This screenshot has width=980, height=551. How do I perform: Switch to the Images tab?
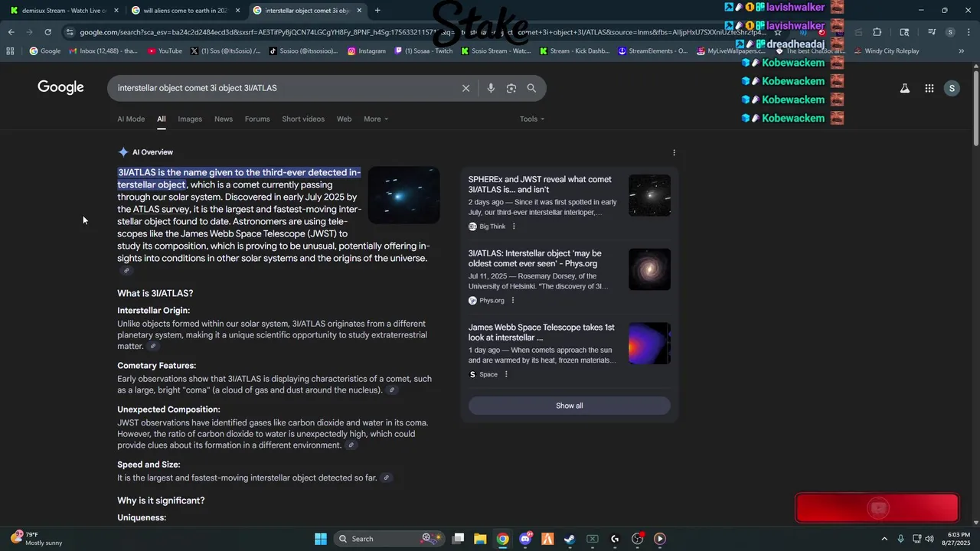click(190, 119)
